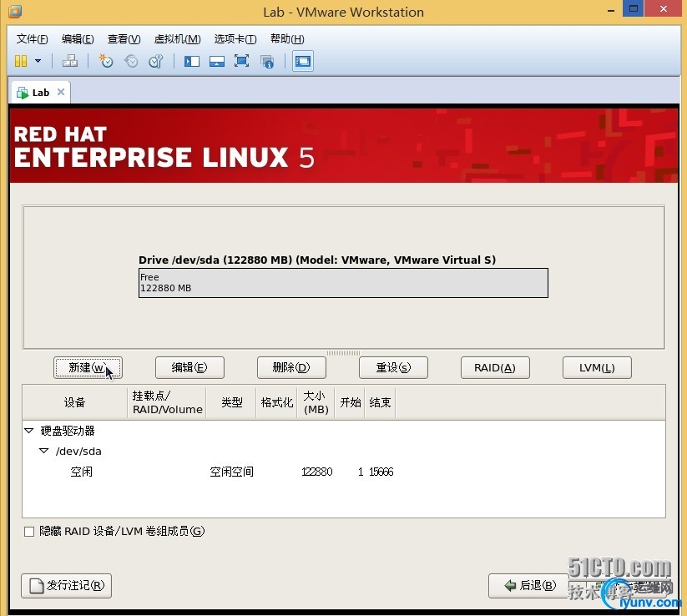Click the 开始 column header
This screenshot has height=616, width=687.
350,402
